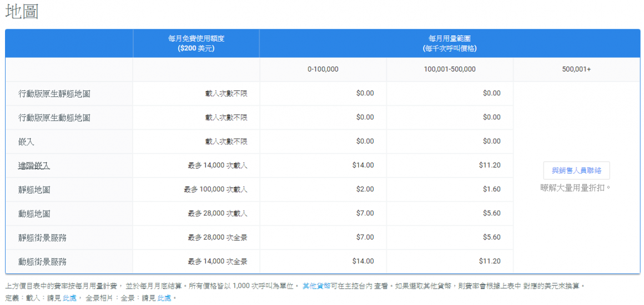
Task: Open the 此處 link after 全景：請見
Action: click(x=164, y=298)
